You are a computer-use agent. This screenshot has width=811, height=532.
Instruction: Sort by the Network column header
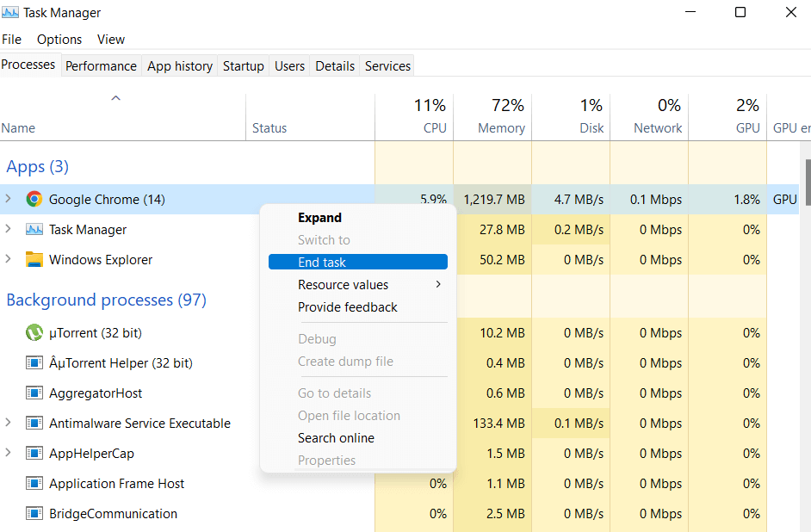click(x=649, y=117)
